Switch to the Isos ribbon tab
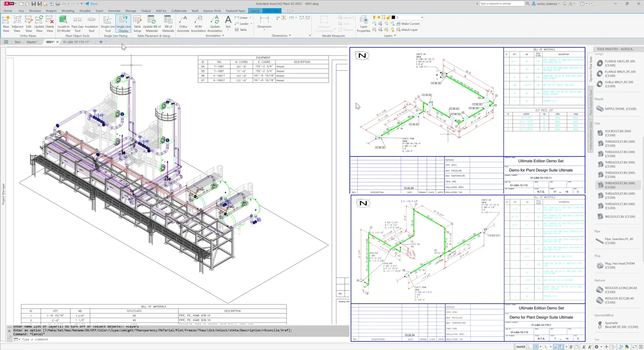Image resolution: width=644 pixels, height=350 pixels. (21, 11)
